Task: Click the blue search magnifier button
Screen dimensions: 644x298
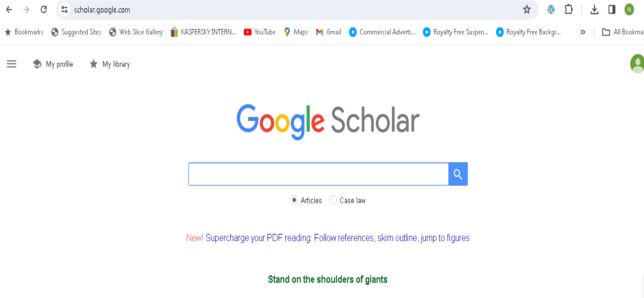Action: click(458, 174)
